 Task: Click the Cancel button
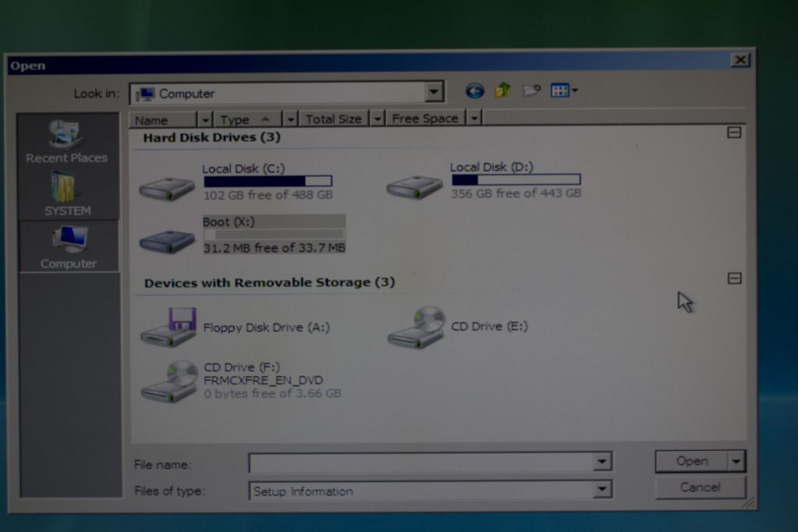tap(700, 488)
